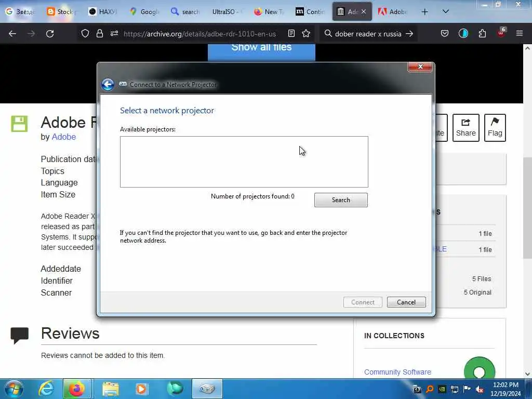Click the Show all files button

click(261, 52)
